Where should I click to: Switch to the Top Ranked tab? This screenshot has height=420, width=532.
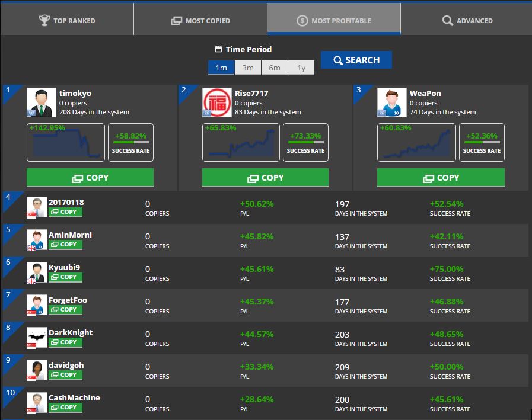click(x=67, y=21)
